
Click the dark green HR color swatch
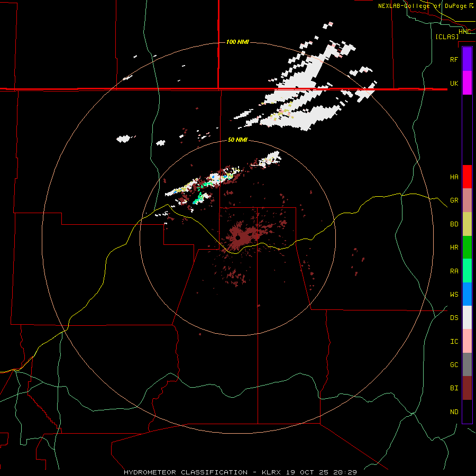point(467,247)
